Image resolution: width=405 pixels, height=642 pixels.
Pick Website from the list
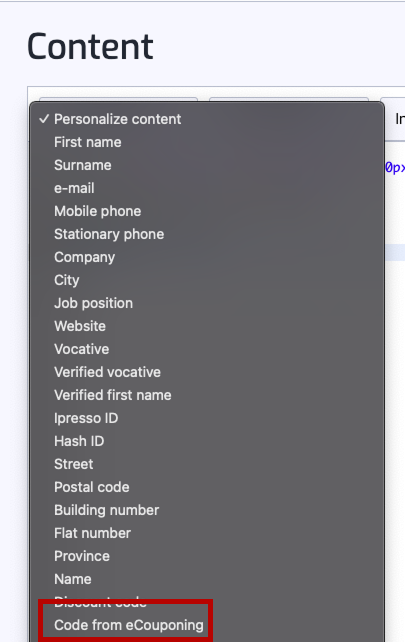tap(207, 326)
